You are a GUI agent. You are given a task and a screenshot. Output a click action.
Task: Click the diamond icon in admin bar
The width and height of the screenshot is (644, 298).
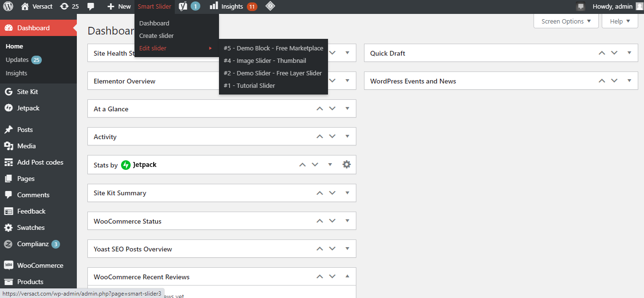pyautogui.click(x=270, y=6)
